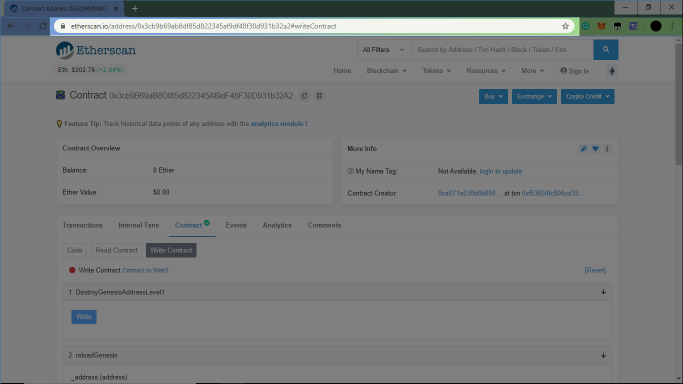Image resolution: width=683 pixels, height=384 pixels.
Task: Click the Write Contract button
Action: coord(171,250)
